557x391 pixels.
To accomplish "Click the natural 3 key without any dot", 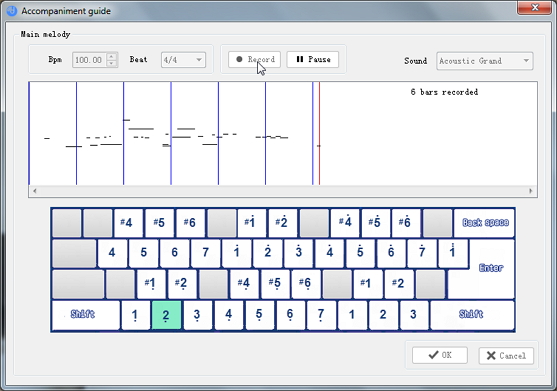I will [x=414, y=315].
